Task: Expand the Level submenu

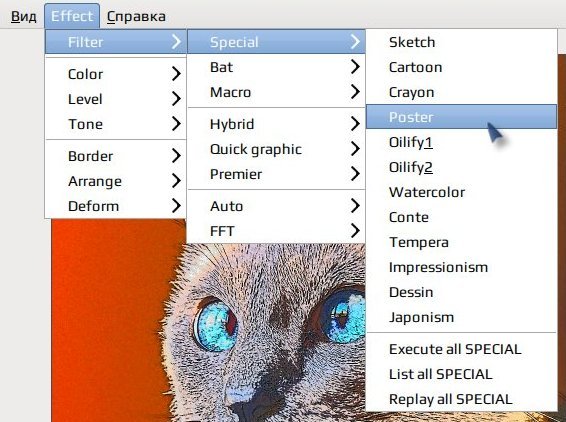Action: click(116, 99)
